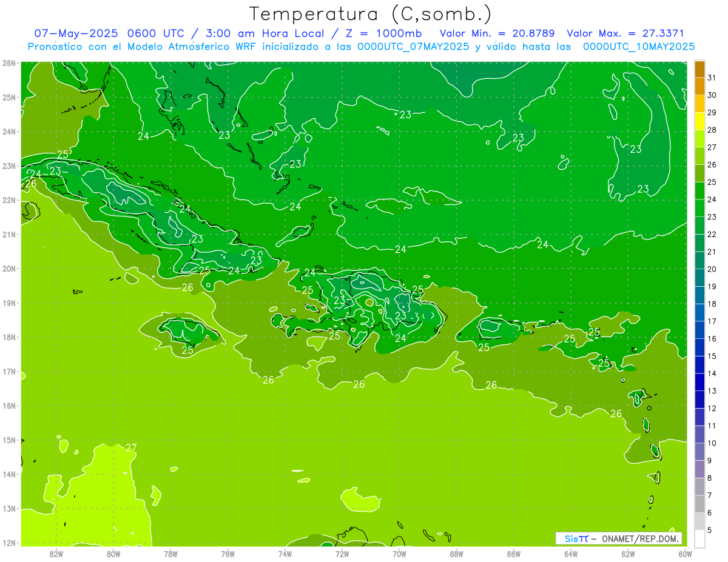
Task: Pick the yellow legend swatch between 28 and 29
Action: [699, 121]
